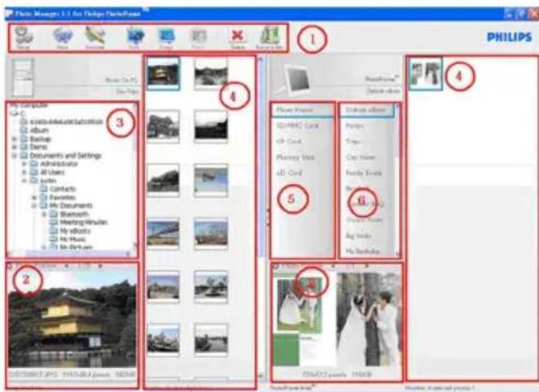The height and width of the screenshot is (392, 539).
Task: Expand the Administrator folder node
Action: click(24, 164)
